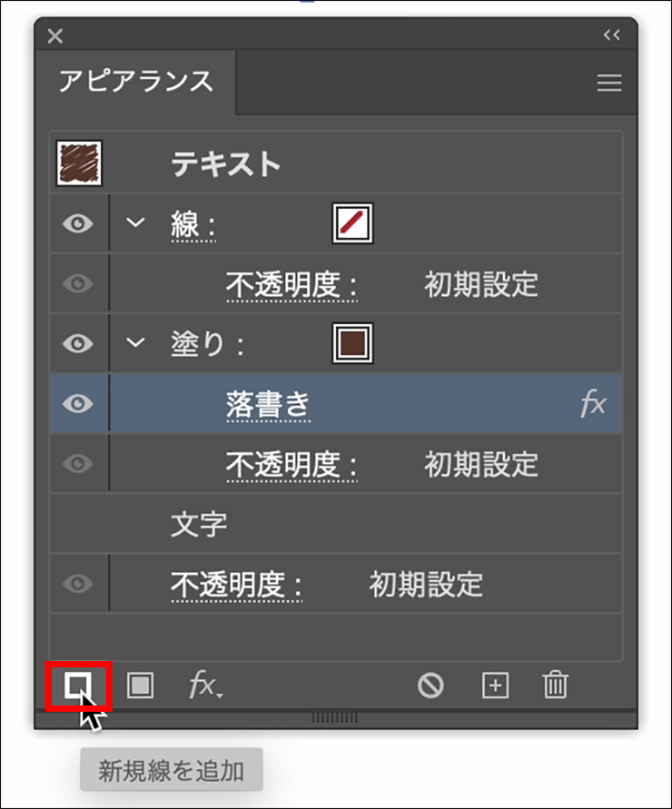Screen dimensions: 672x809
Task: Click the Add New Stroke icon
Action: 79,686
